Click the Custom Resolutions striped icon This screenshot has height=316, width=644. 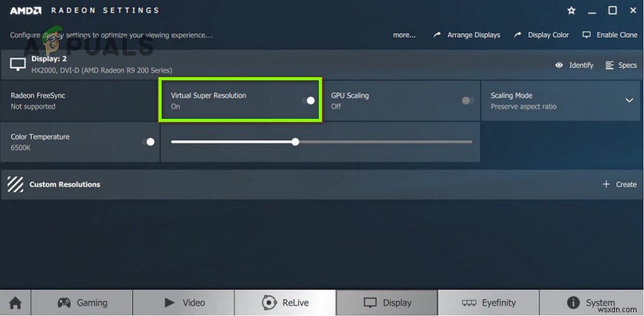coord(15,185)
